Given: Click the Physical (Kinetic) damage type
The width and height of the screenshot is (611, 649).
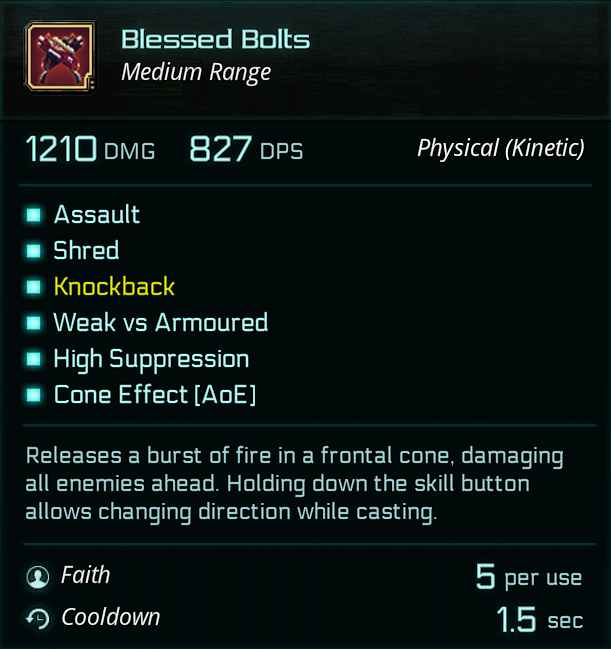Looking at the screenshot, I should (x=500, y=149).
